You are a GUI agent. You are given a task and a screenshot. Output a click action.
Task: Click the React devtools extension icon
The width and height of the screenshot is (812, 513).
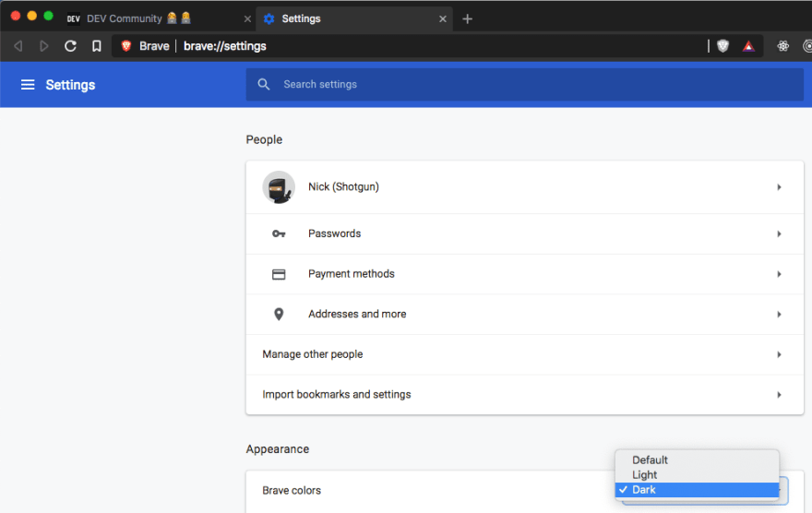tap(783, 46)
